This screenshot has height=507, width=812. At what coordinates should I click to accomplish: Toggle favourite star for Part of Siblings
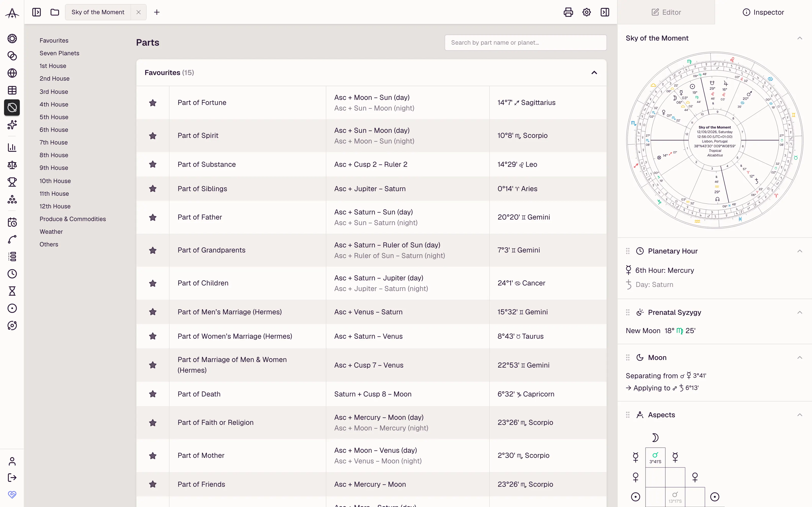click(153, 189)
